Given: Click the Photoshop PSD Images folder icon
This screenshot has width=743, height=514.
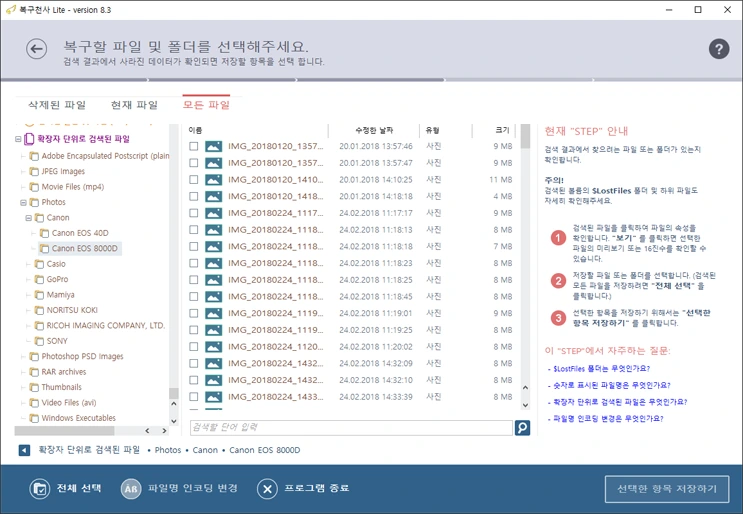Looking at the screenshot, I should click(34, 356).
